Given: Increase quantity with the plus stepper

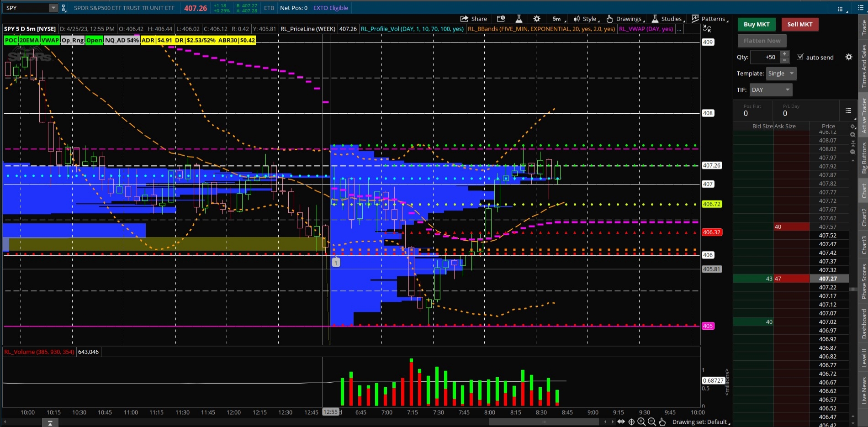Looking at the screenshot, I should pos(784,54).
